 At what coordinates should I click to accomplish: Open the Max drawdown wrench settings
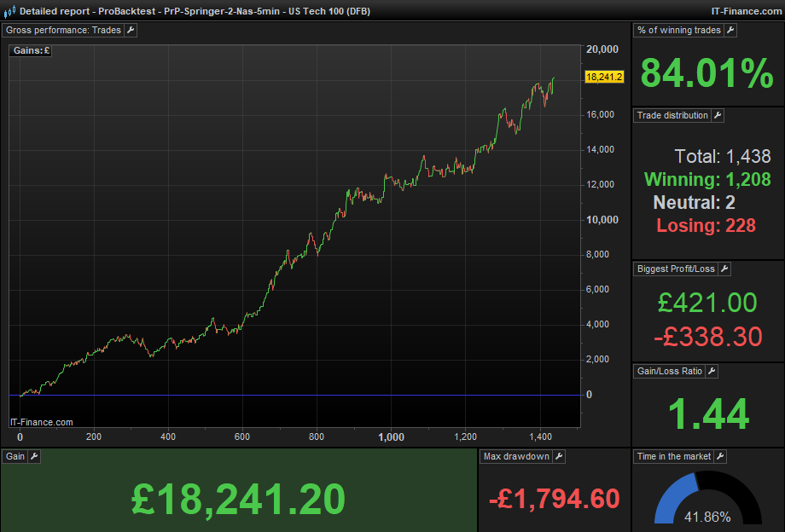pyautogui.click(x=559, y=456)
